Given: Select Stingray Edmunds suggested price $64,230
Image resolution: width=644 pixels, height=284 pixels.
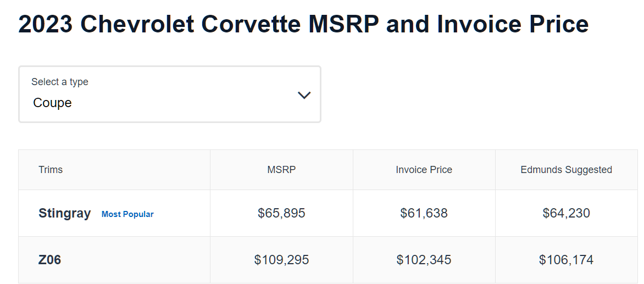Looking at the screenshot, I should (567, 213).
